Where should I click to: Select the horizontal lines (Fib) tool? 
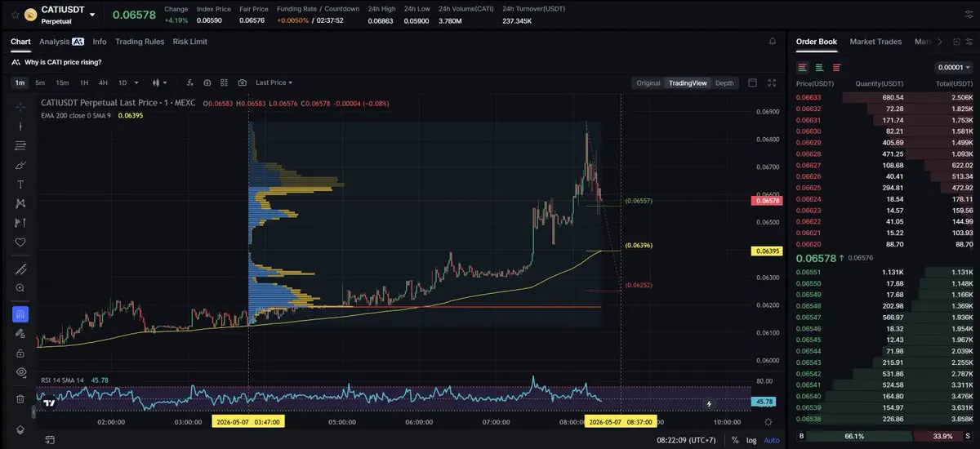(x=20, y=146)
